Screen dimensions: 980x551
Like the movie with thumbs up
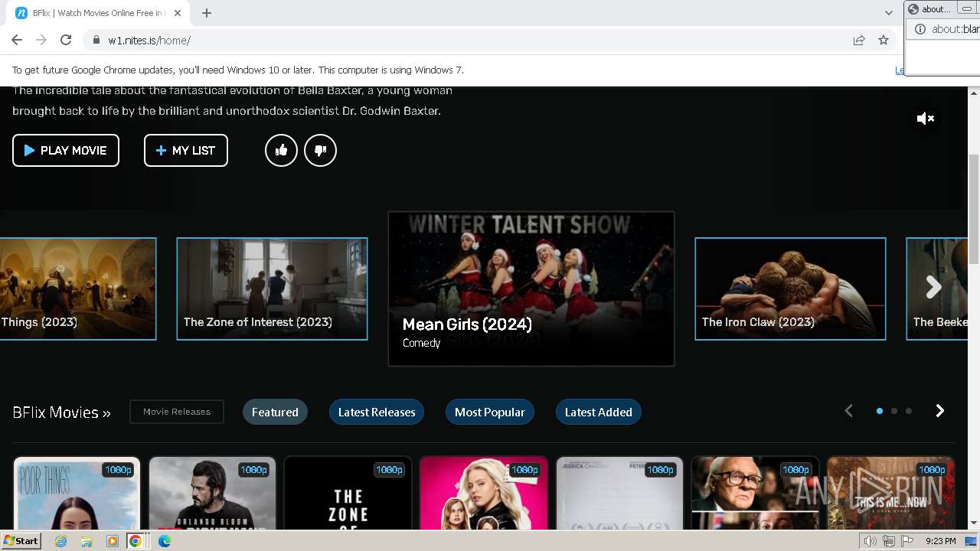281,150
